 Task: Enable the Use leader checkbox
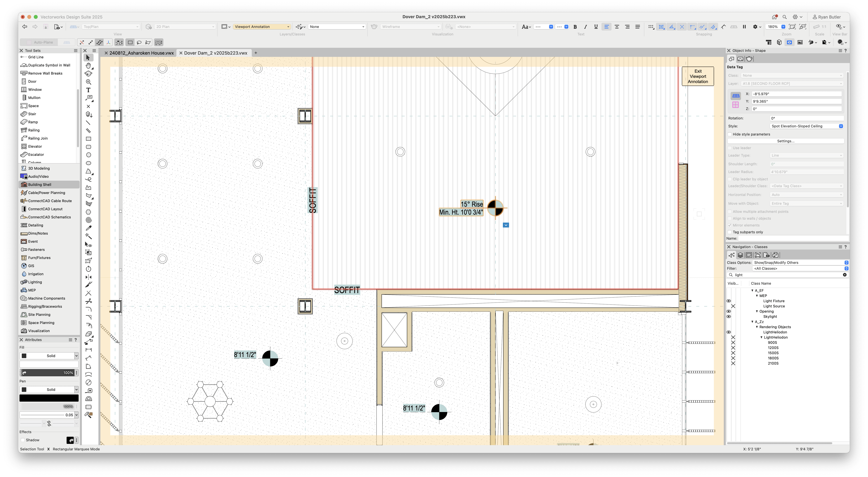pos(730,148)
